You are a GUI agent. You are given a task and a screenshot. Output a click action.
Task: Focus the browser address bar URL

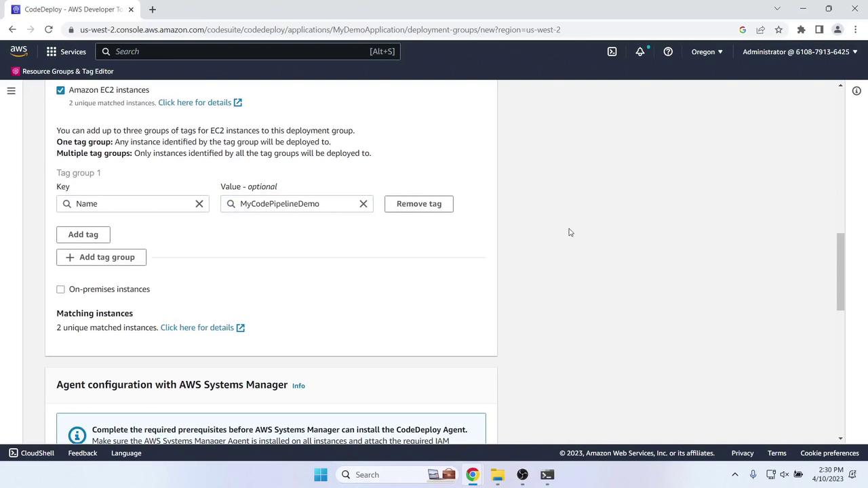320,30
